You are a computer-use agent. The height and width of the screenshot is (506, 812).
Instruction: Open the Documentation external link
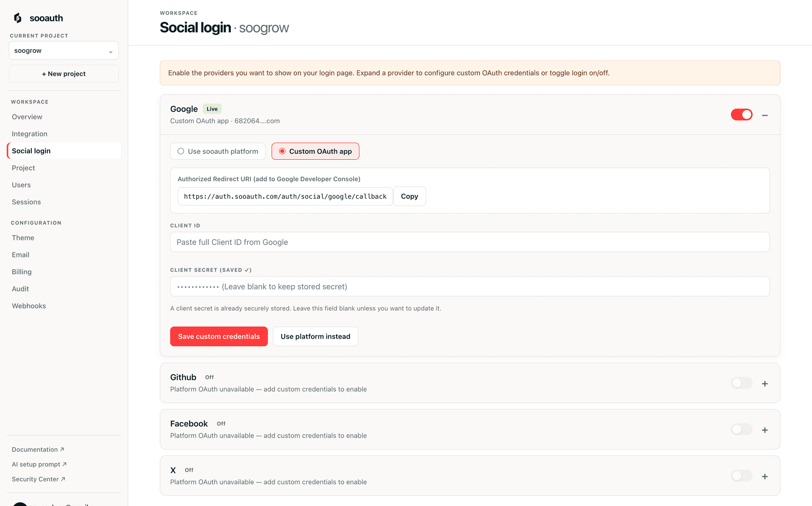[38, 449]
